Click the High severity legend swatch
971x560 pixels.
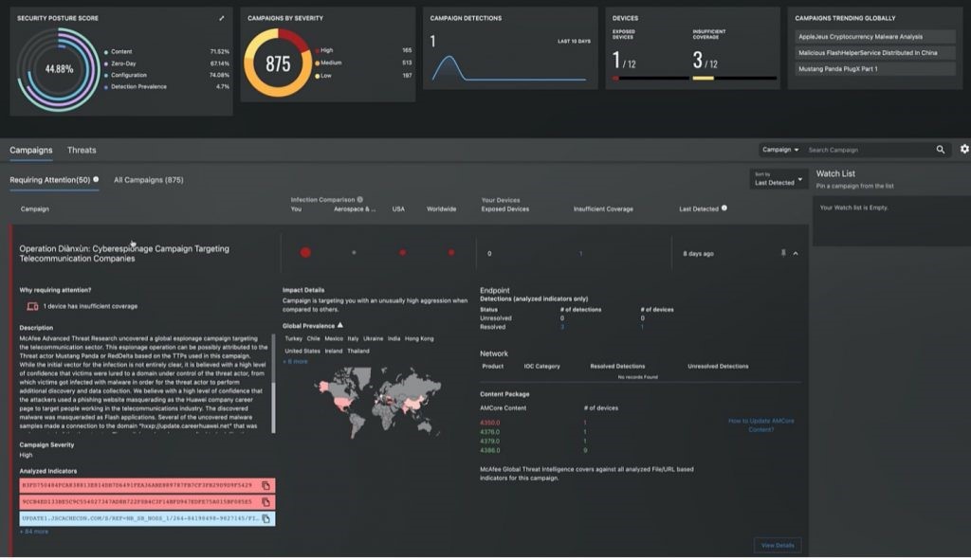[318, 51]
